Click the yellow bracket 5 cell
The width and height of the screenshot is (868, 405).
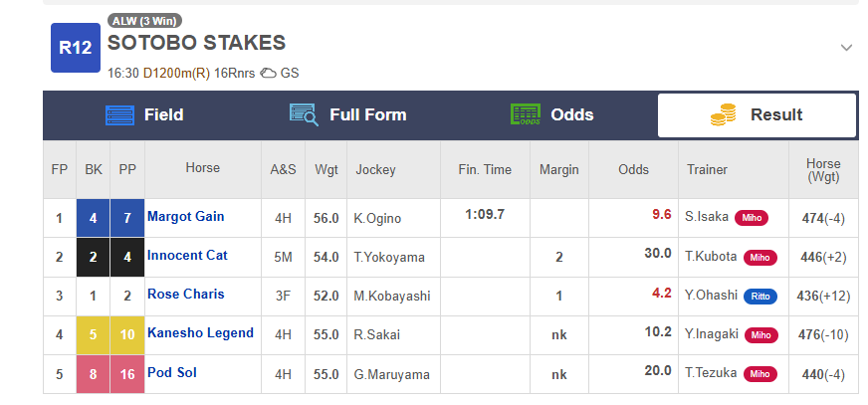pos(93,335)
